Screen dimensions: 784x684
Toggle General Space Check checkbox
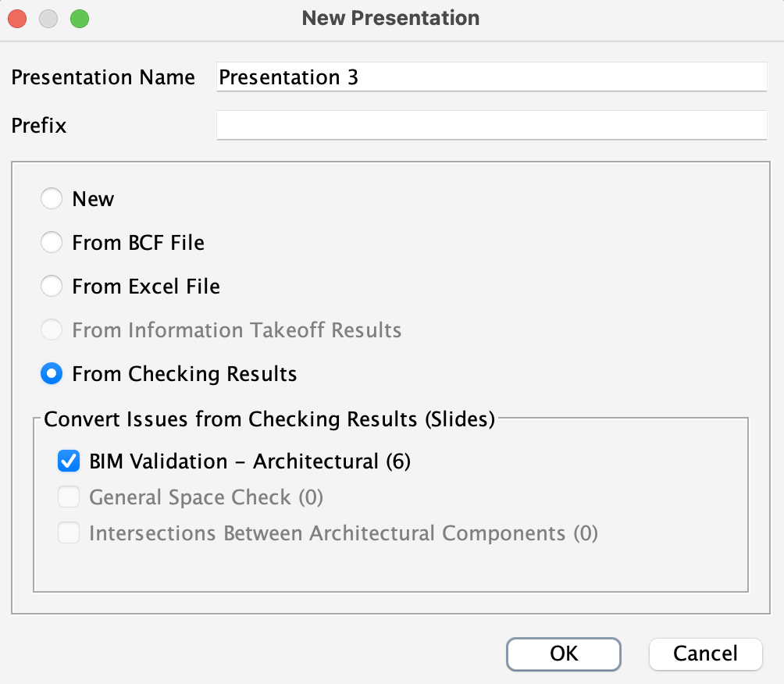tap(69, 497)
